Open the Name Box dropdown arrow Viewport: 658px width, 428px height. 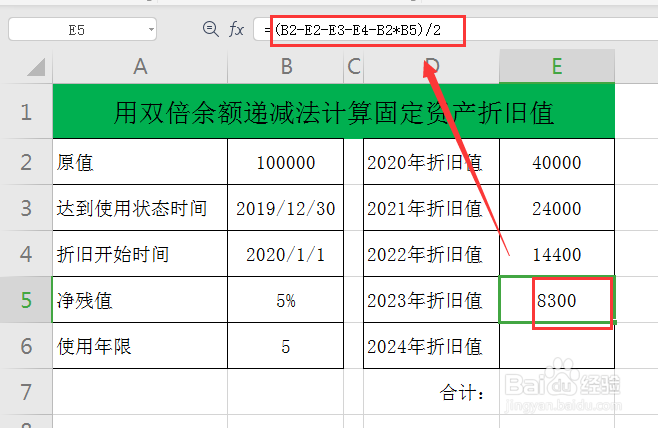(x=151, y=30)
